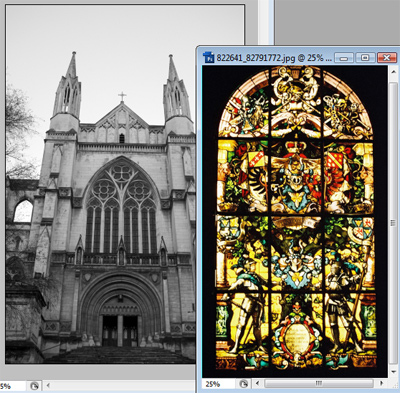Click the black-and-white cathedral image canvas

[x=101, y=184]
